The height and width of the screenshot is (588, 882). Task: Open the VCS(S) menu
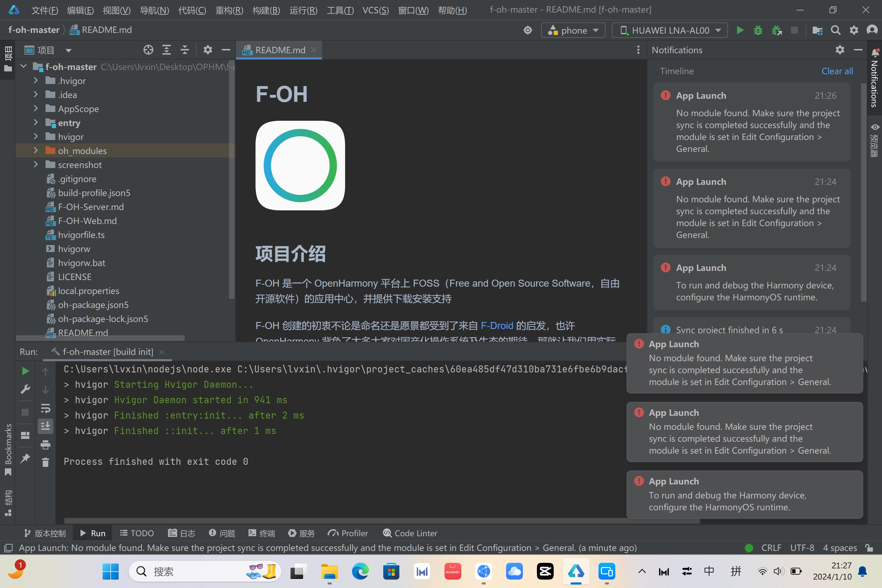[x=375, y=10]
